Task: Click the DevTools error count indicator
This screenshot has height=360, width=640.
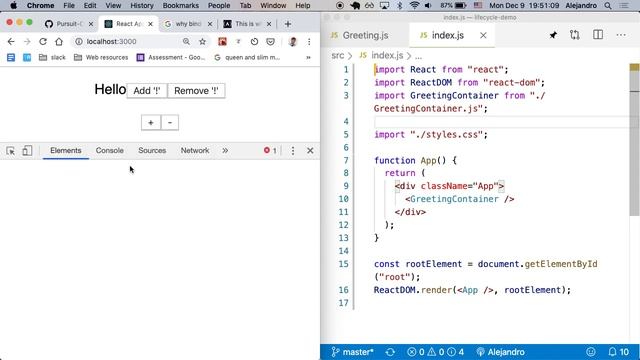Action: pyautogui.click(x=270, y=151)
